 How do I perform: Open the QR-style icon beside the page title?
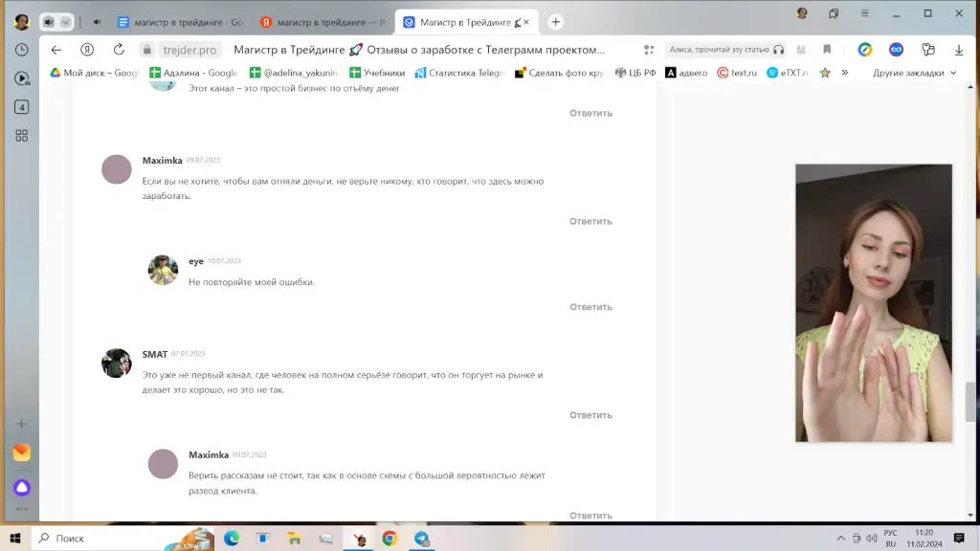pos(649,50)
